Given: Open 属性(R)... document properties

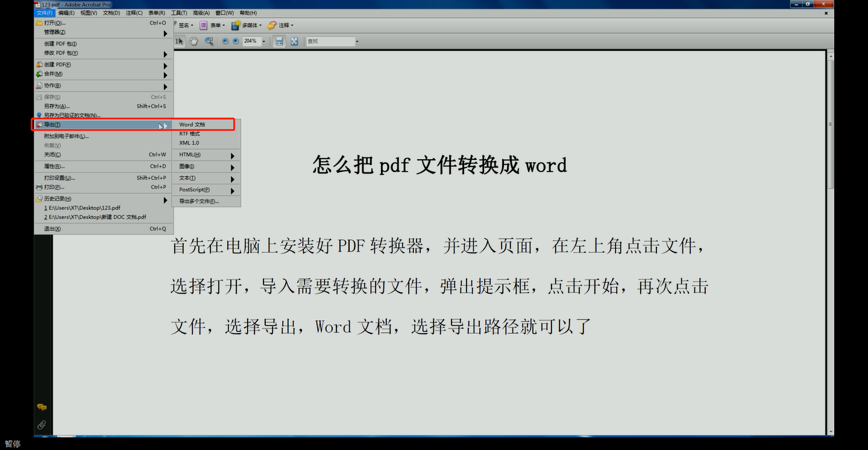Looking at the screenshot, I should pos(104,166).
